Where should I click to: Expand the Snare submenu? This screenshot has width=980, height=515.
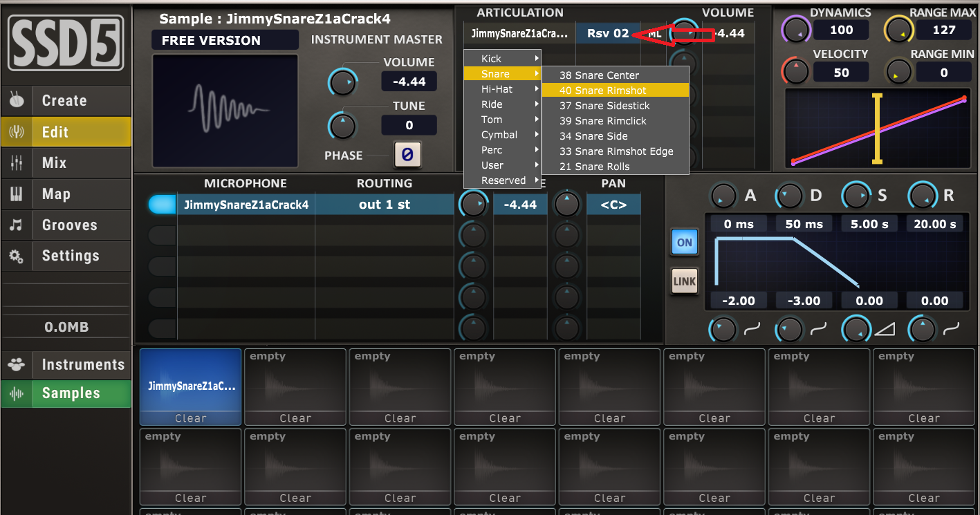502,74
